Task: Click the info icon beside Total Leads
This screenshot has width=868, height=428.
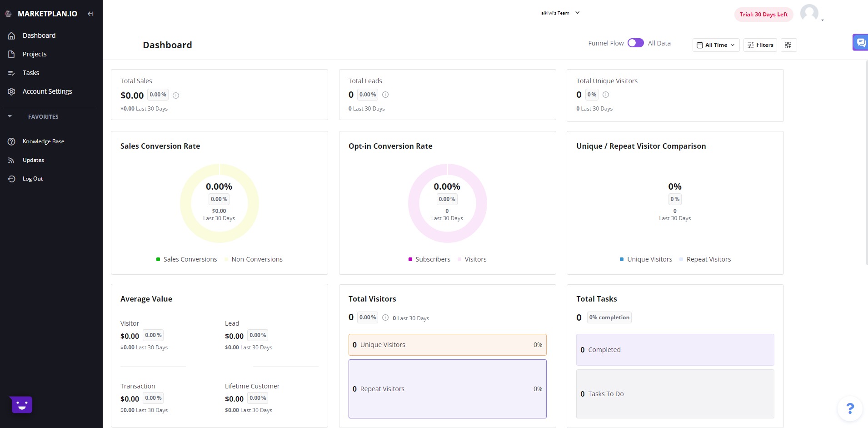Action: tap(385, 95)
